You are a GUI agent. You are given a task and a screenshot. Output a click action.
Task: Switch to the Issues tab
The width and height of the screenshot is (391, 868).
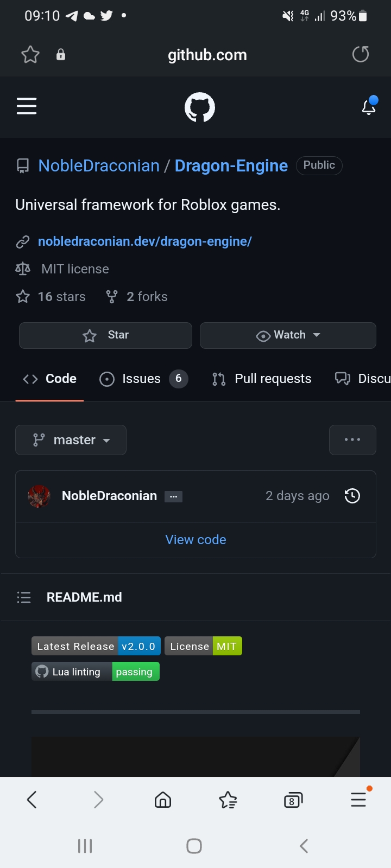144,379
